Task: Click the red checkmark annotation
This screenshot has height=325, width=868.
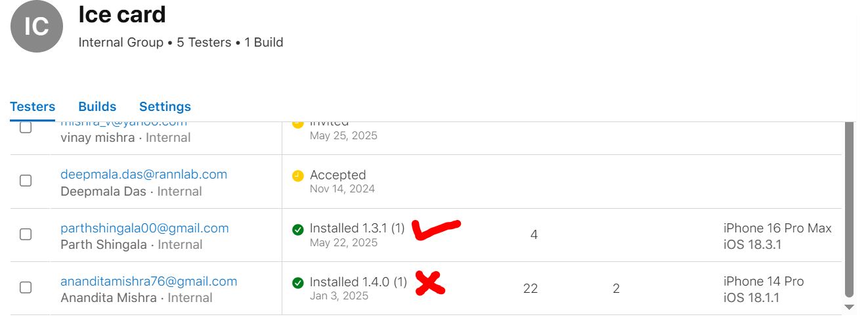Action: click(436, 229)
